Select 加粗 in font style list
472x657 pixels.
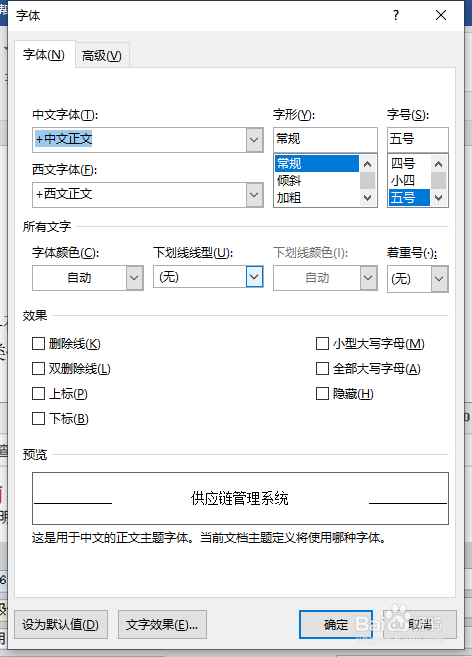click(x=289, y=197)
